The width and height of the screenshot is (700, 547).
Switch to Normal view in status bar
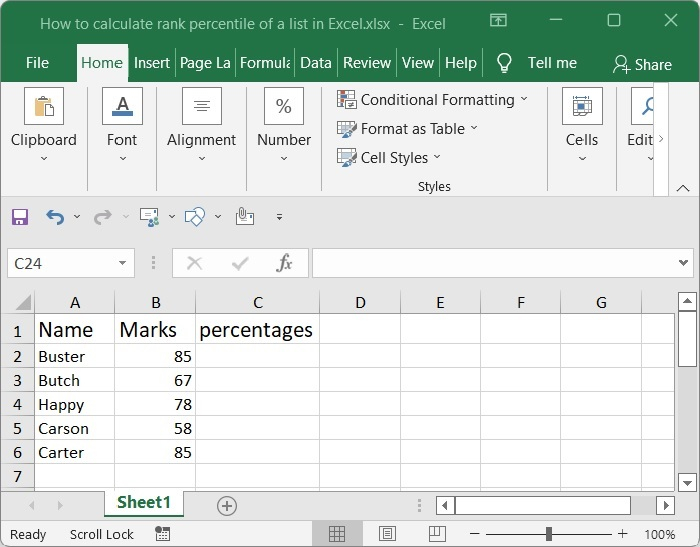(337, 534)
